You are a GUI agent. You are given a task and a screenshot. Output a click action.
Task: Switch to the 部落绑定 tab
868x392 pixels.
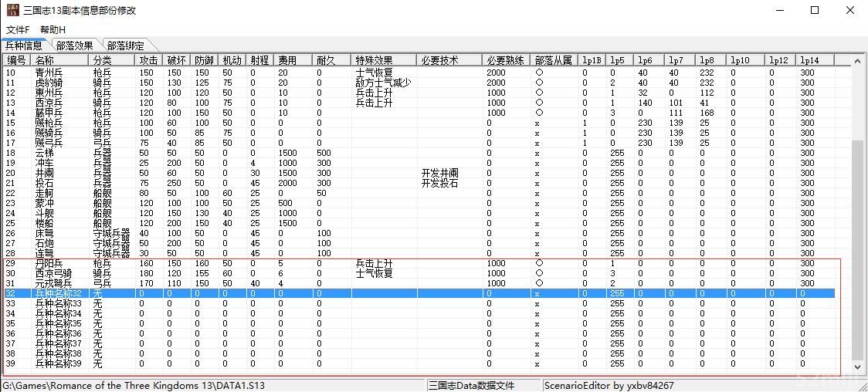pyautogui.click(x=125, y=46)
